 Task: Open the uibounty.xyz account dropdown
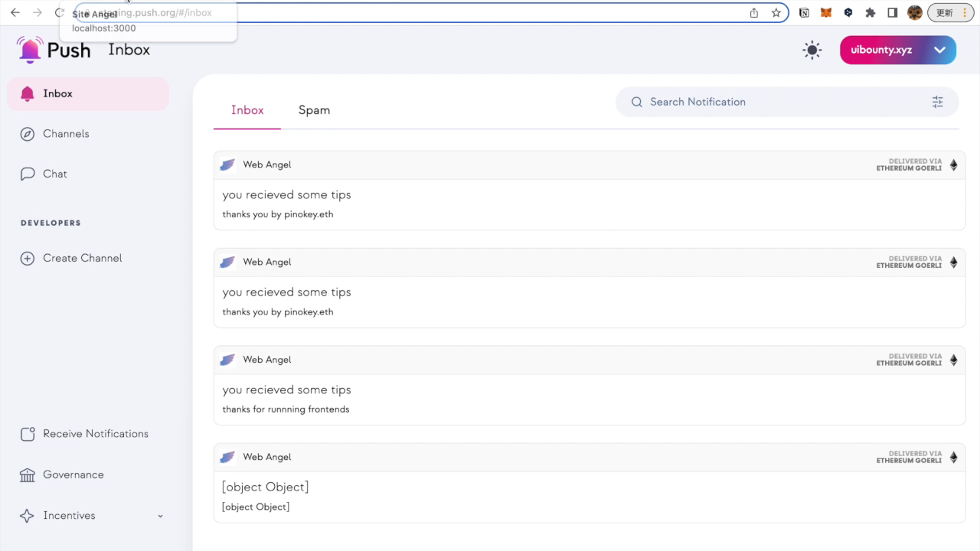pos(898,50)
